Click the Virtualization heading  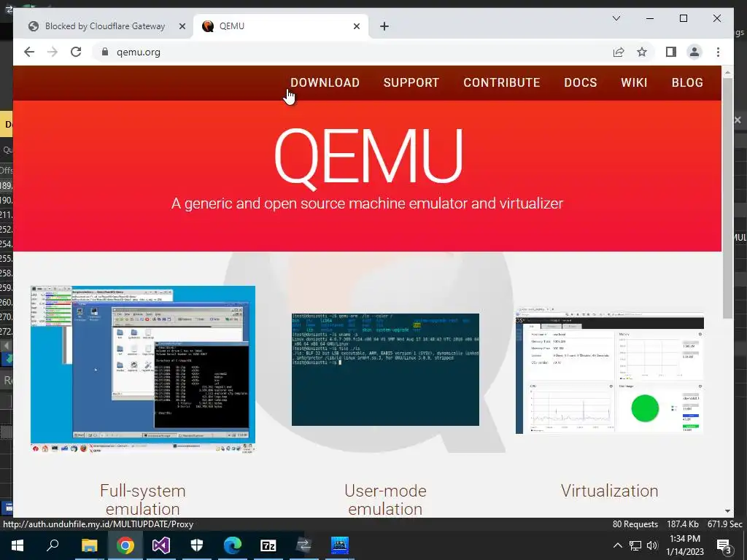(x=609, y=491)
